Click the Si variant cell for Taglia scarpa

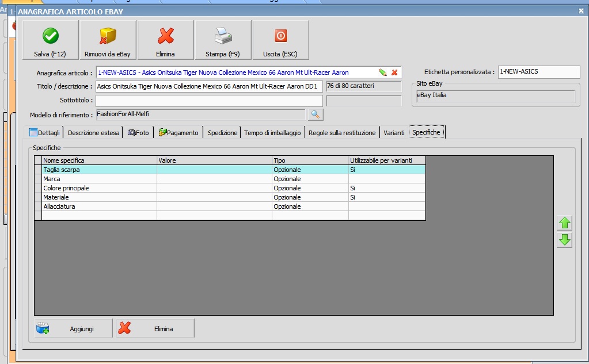pyautogui.click(x=387, y=170)
